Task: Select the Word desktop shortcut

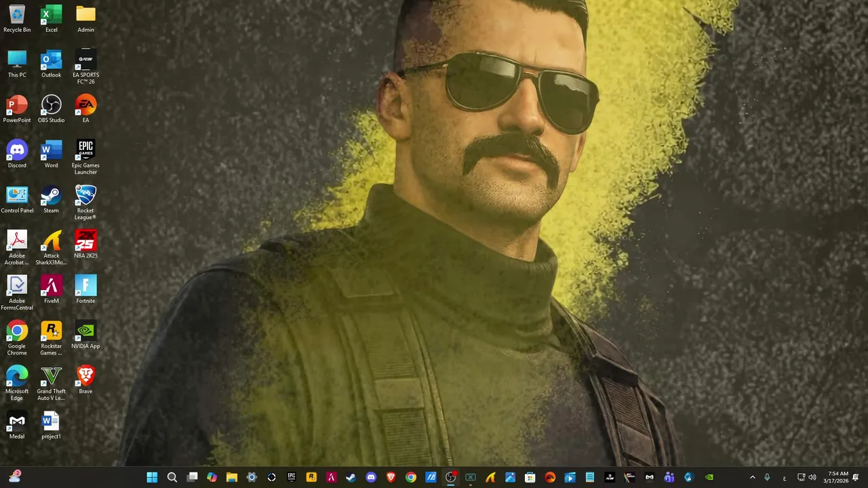Action: [x=52, y=154]
